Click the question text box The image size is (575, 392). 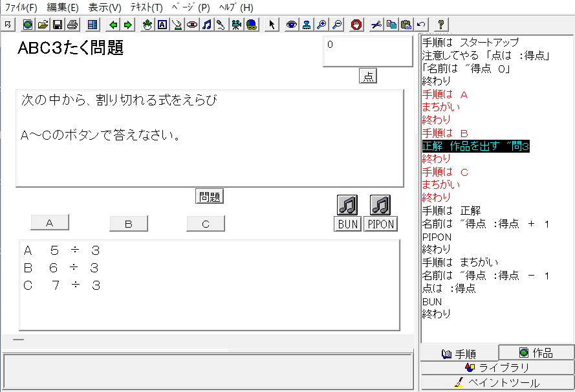click(x=210, y=138)
